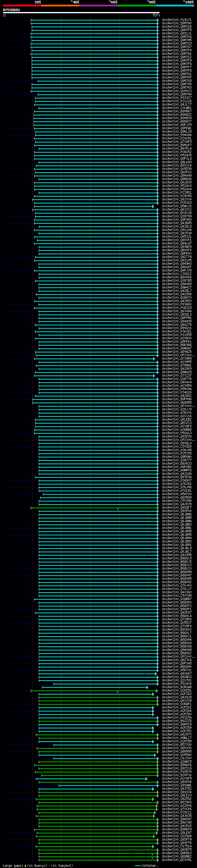Image resolution: width=197 pixels, height=868 pixels.
Task: Click the white query sequence ruler bar
Action: tap(81, 12)
